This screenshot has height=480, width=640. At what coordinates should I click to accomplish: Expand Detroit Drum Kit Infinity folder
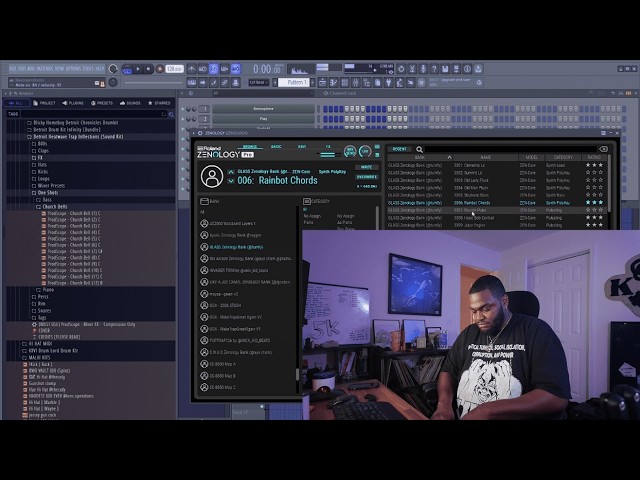pyautogui.click(x=64, y=129)
